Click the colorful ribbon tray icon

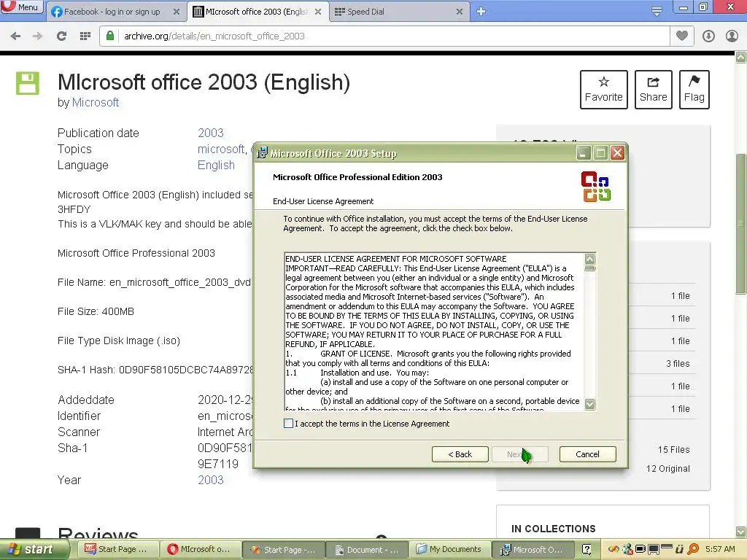coord(614,550)
